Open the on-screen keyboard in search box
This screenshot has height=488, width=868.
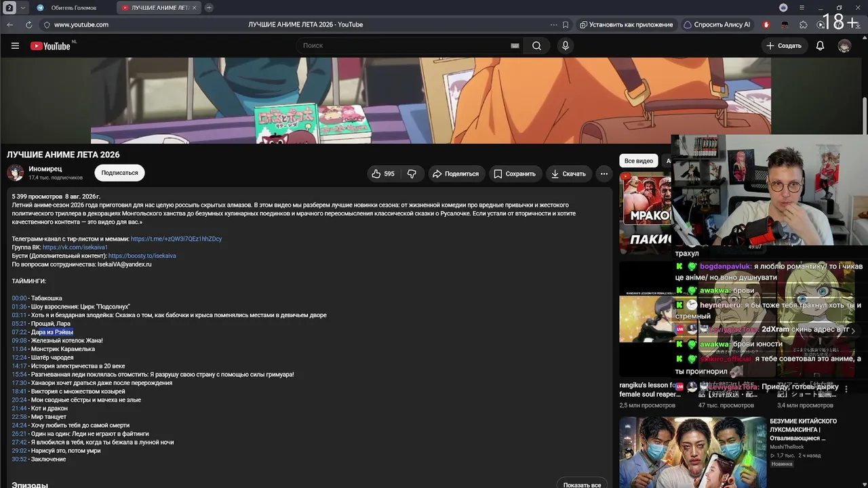point(515,46)
